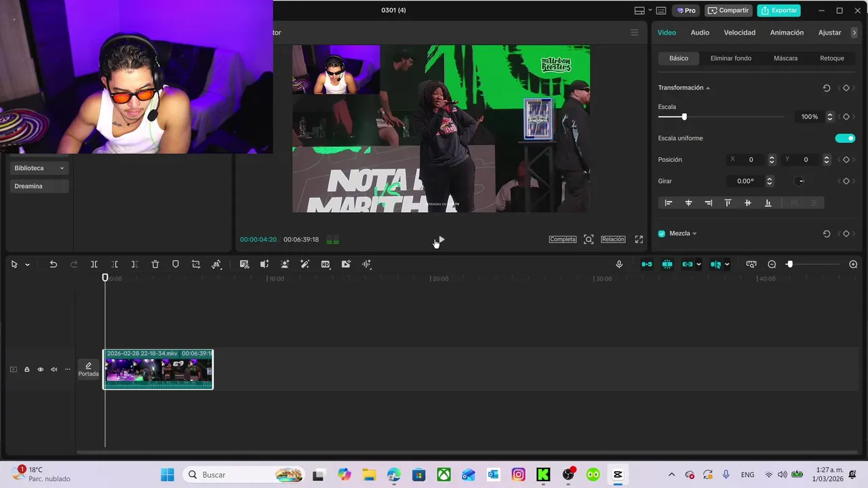Viewport: 868px width, 488px height.
Task: Open the Eliminar fondo sub-tab
Action: pos(730,58)
